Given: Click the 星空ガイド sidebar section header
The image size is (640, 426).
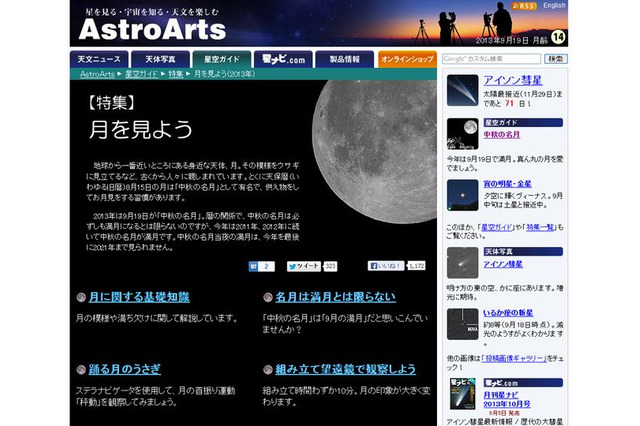Looking at the screenshot, I should coord(523,122).
